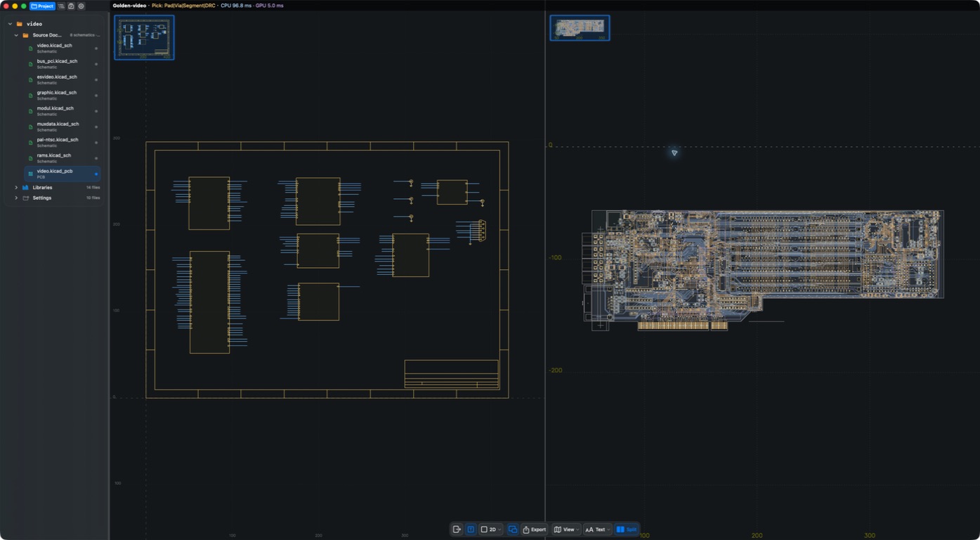Expand the Settings folder
The width and height of the screenshot is (980, 540).
16,198
